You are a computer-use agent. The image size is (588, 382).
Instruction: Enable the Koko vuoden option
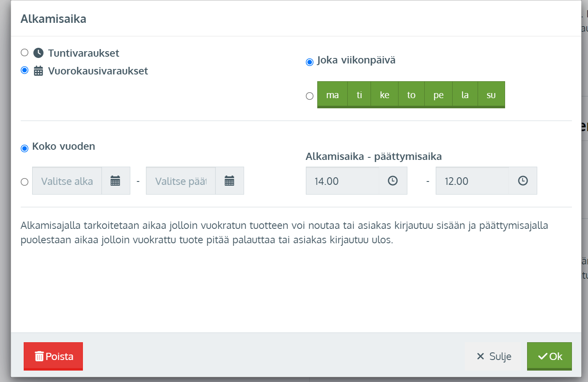click(x=25, y=148)
